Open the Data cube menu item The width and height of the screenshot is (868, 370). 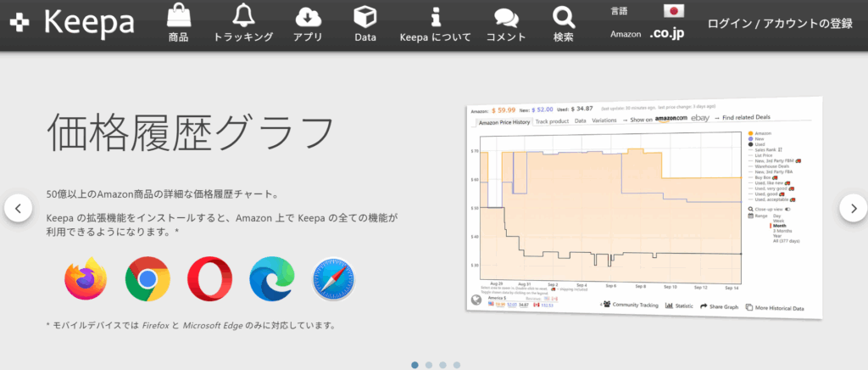pos(365,24)
